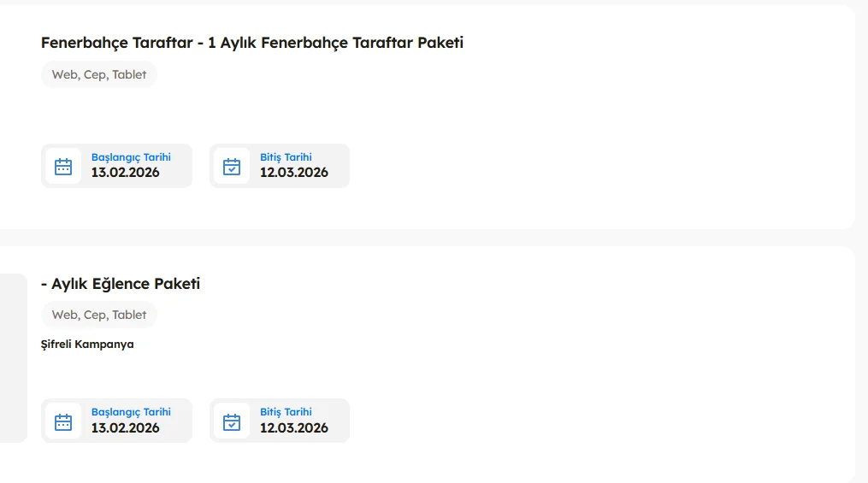Click start date calendar icon in Fenerbahçe package
868x483 pixels.
63,167
